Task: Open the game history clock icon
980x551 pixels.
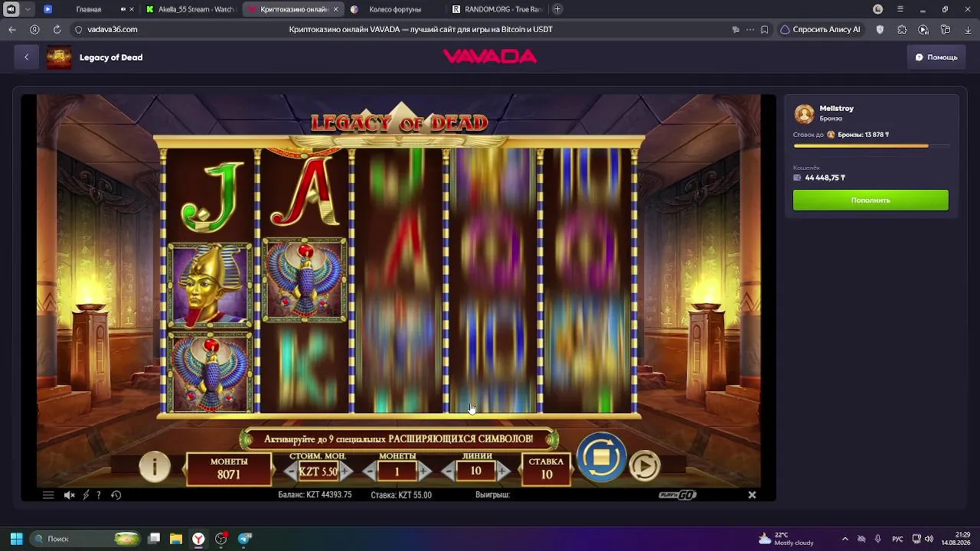Action: tap(116, 495)
